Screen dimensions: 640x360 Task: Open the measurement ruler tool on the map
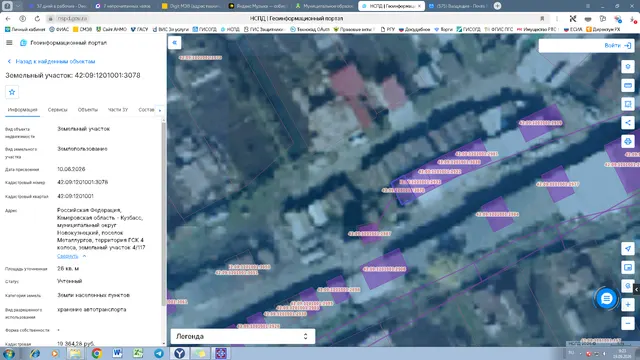click(628, 85)
